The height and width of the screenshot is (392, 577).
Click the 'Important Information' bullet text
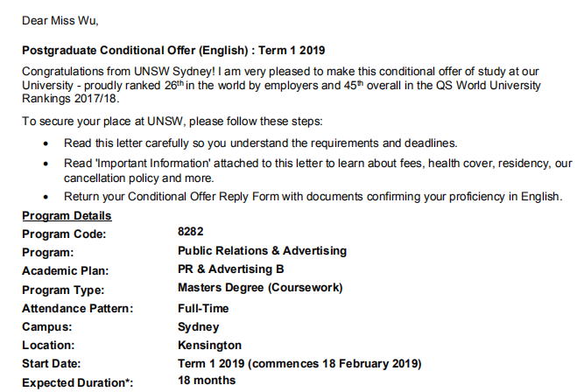click(x=318, y=171)
